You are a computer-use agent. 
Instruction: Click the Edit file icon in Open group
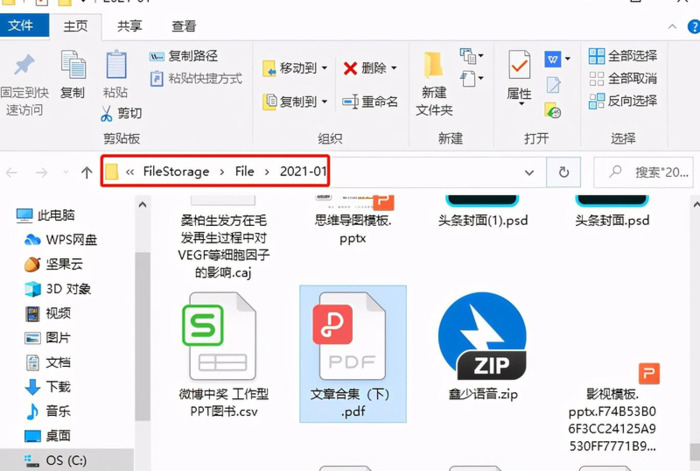[553, 84]
